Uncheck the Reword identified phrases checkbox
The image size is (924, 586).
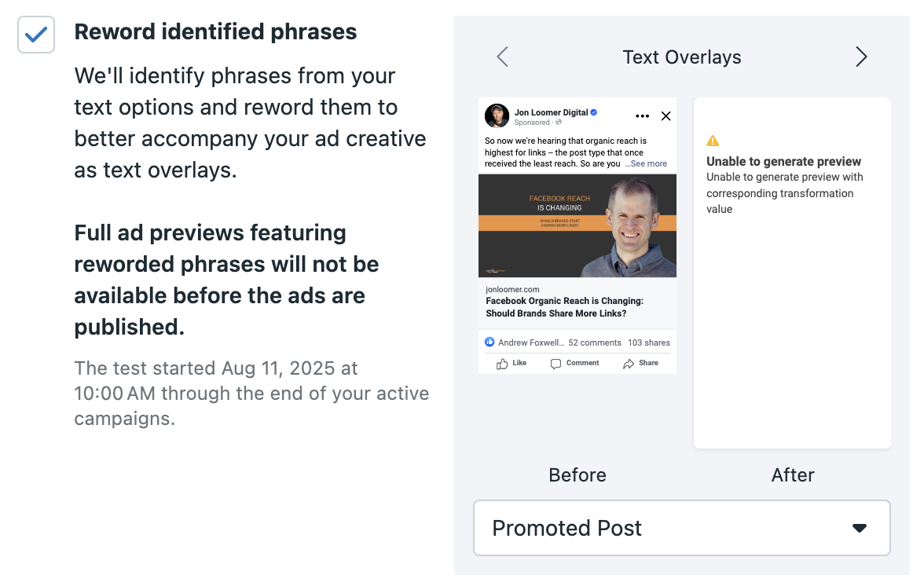(x=36, y=35)
